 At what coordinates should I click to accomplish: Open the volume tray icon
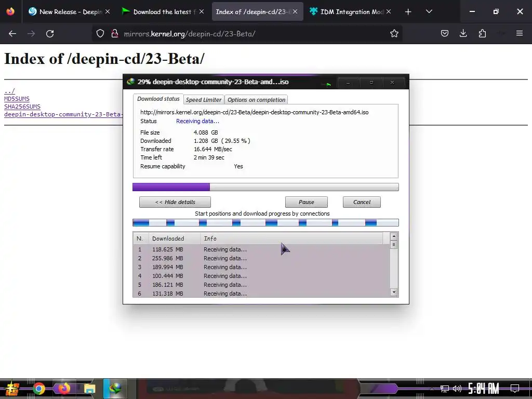[x=457, y=389]
